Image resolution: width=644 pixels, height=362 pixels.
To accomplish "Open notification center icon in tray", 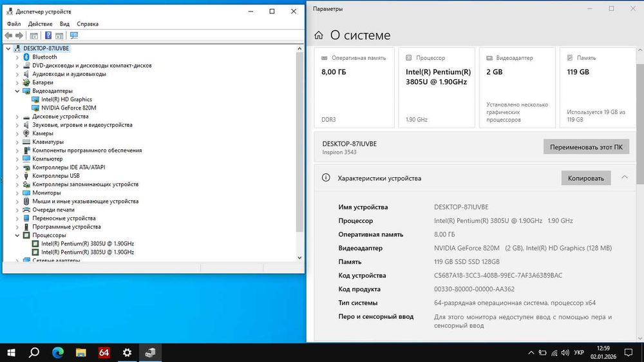I will (629, 352).
